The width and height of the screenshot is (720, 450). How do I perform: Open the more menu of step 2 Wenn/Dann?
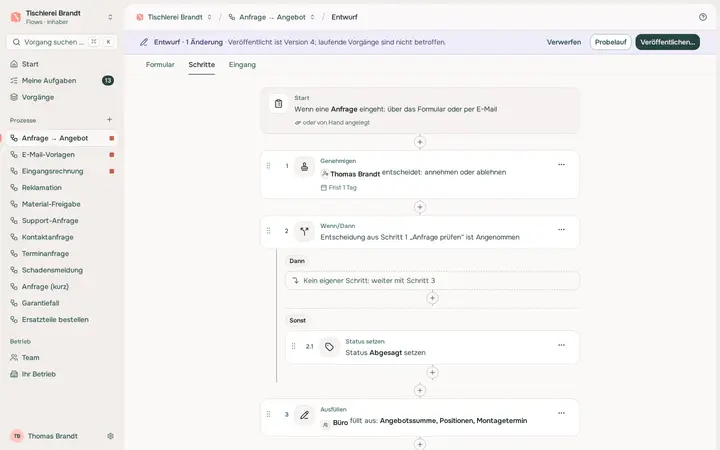561,230
